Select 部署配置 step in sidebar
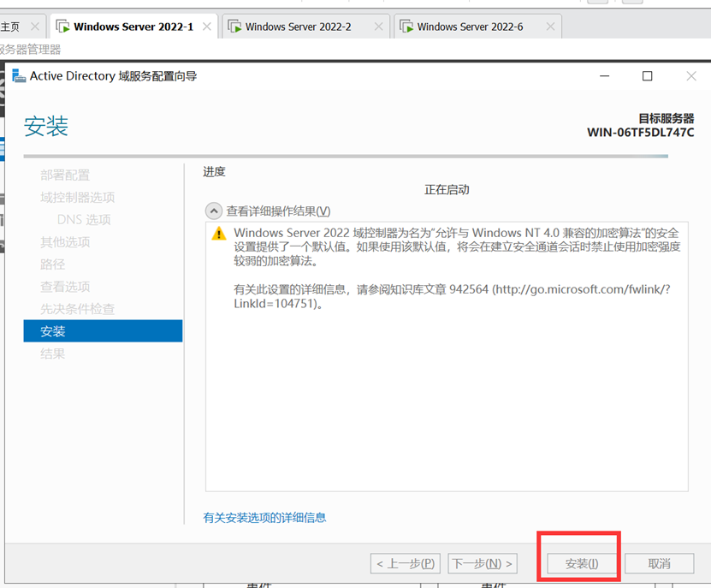The image size is (711, 588). pos(65,175)
